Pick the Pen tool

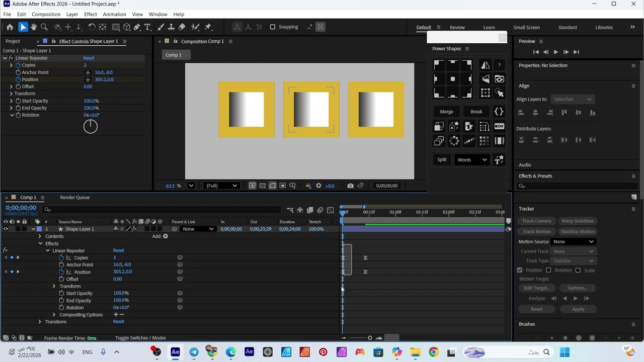coord(137,27)
